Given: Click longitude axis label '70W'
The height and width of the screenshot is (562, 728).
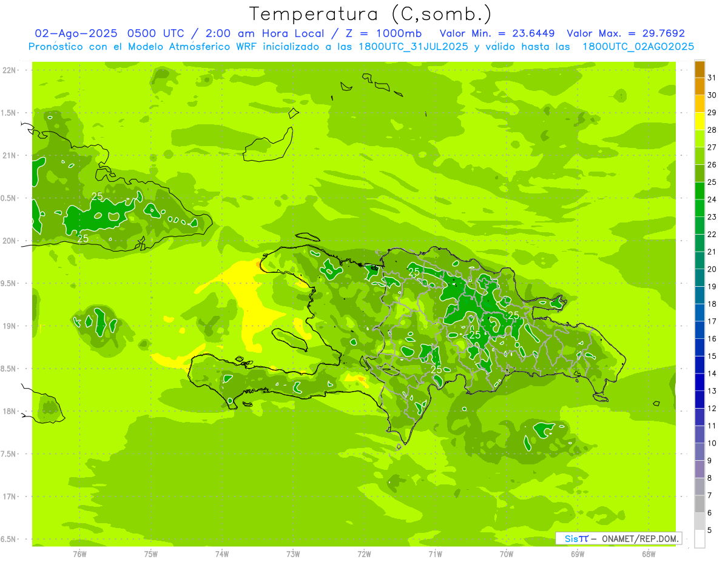Looking at the screenshot, I should [x=507, y=554].
